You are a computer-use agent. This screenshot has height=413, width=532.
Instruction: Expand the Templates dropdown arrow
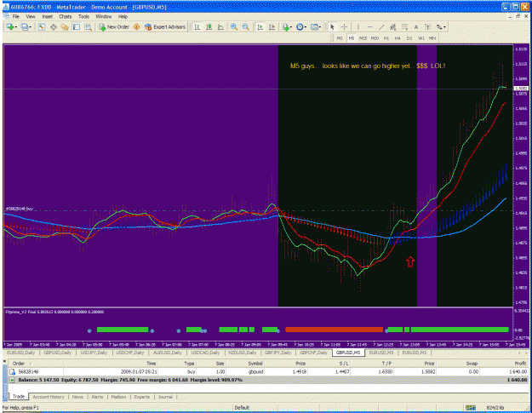point(320,27)
